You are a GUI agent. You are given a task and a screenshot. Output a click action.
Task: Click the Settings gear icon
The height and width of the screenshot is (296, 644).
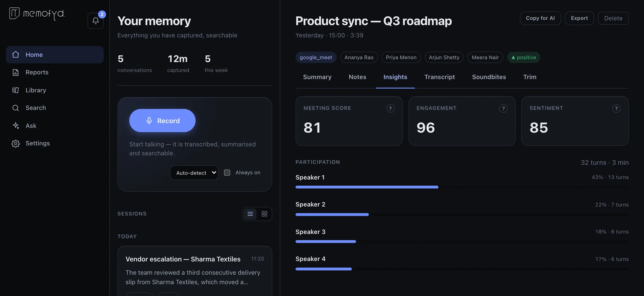pyautogui.click(x=15, y=144)
